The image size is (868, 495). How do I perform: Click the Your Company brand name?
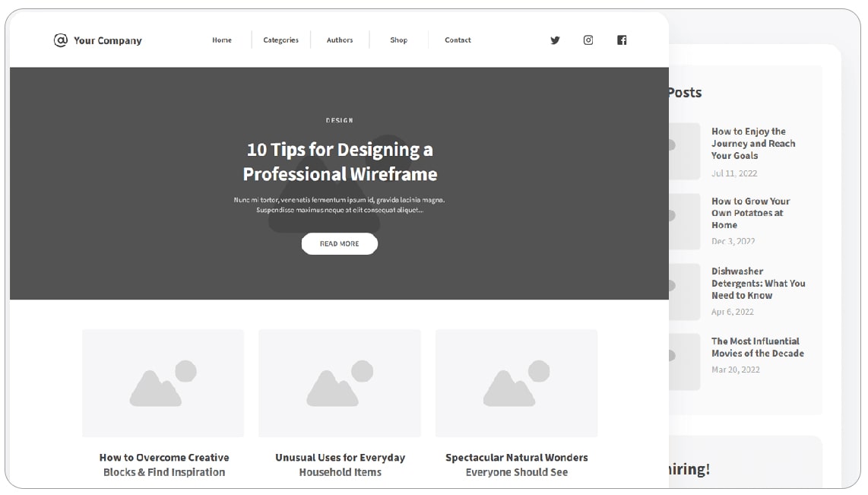tap(107, 41)
